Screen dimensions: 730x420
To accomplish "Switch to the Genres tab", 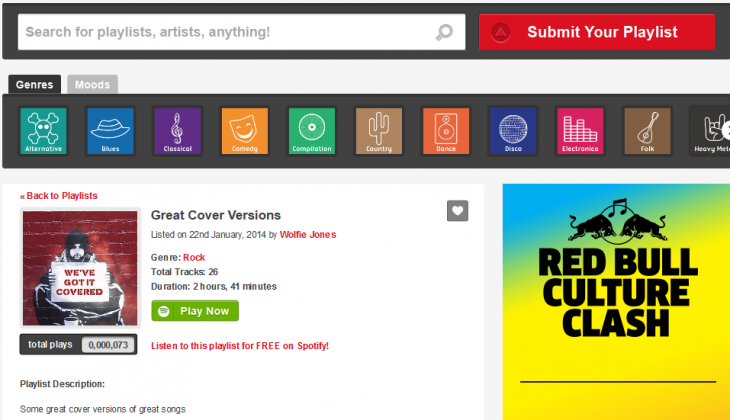I will click(x=35, y=85).
